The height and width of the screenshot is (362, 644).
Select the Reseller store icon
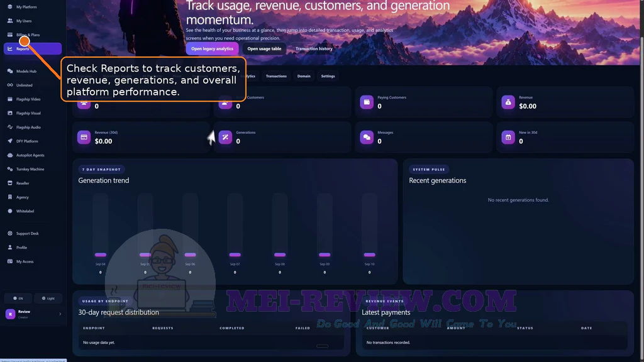click(10, 183)
